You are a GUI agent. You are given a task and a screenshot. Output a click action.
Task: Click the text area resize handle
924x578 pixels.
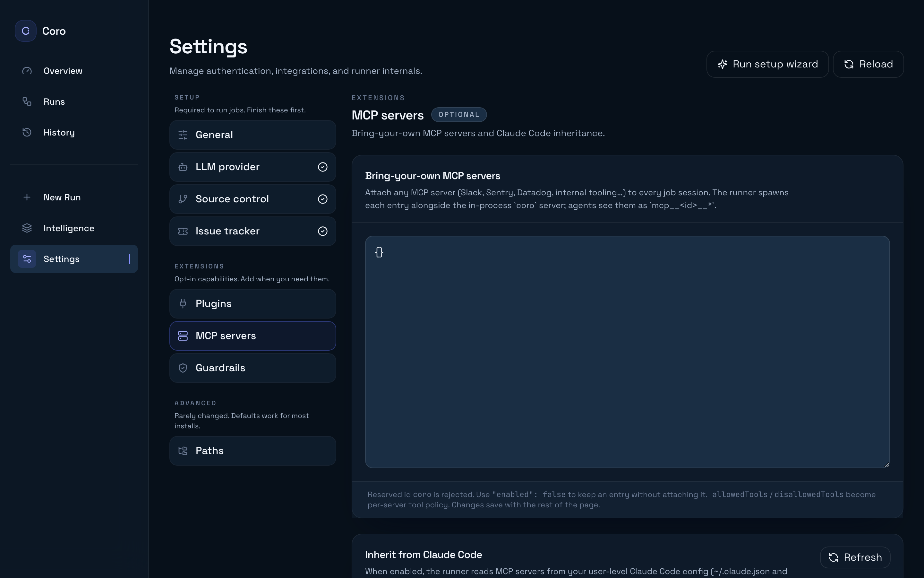886,465
